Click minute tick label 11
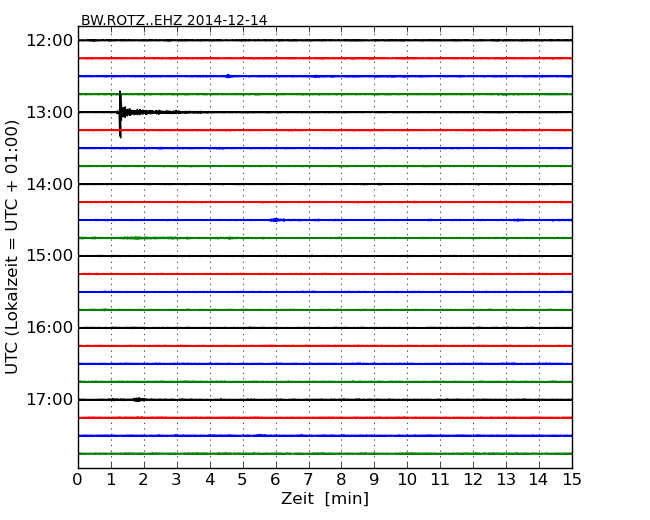 (440, 480)
